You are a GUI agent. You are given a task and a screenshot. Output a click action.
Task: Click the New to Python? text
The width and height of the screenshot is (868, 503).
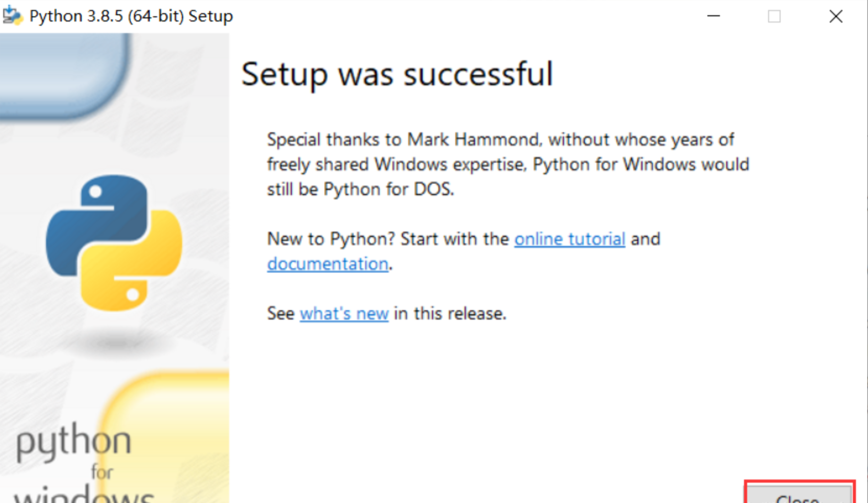click(331, 239)
